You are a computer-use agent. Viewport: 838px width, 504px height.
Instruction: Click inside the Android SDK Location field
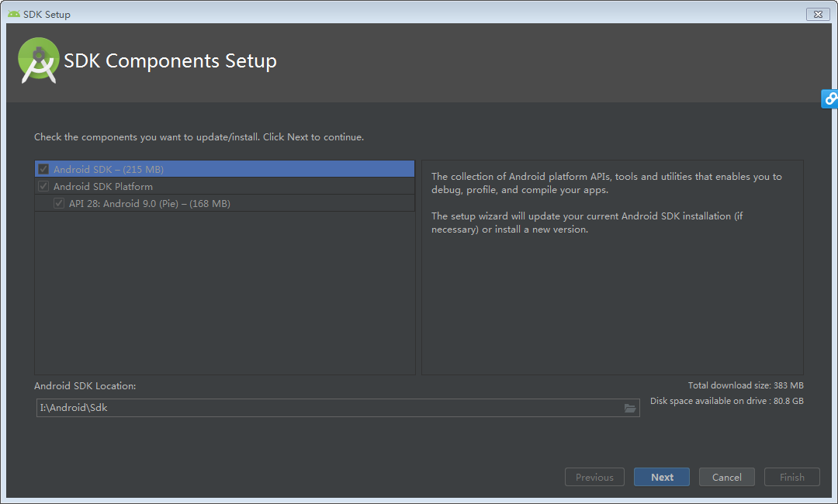click(x=310, y=407)
